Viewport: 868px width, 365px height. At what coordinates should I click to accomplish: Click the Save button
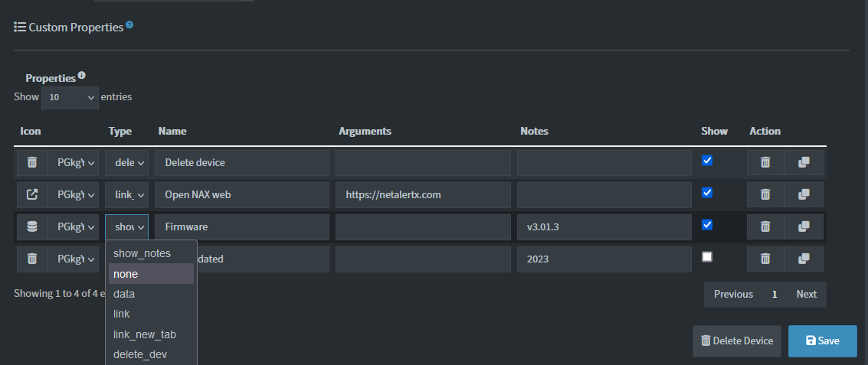tap(822, 341)
